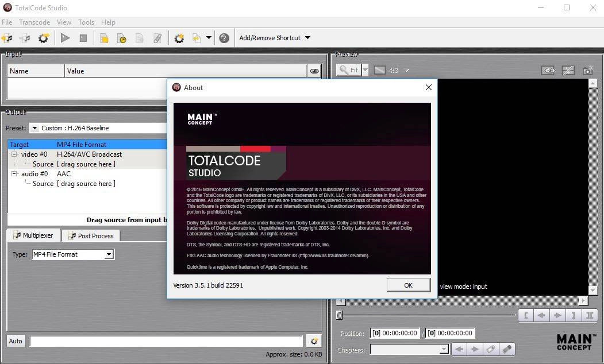Click the output path input field
This screenshot has height=364, width=604.
coord(167,341)
